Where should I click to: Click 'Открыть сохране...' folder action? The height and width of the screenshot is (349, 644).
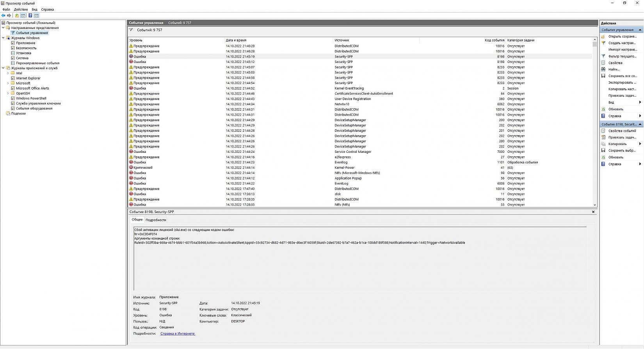click(x=622, y=36)
